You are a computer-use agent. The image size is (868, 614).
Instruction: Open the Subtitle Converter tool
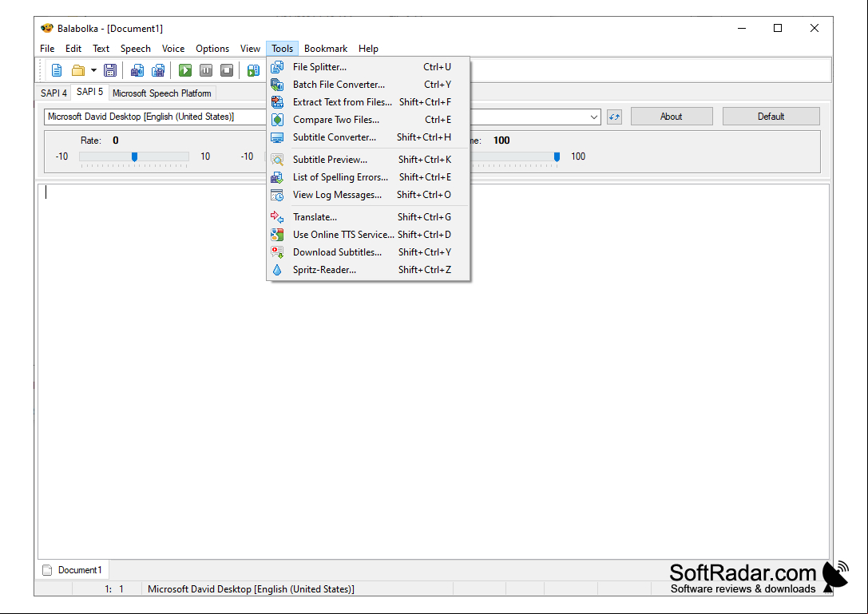pyautogui.click(x=368, y=137)
